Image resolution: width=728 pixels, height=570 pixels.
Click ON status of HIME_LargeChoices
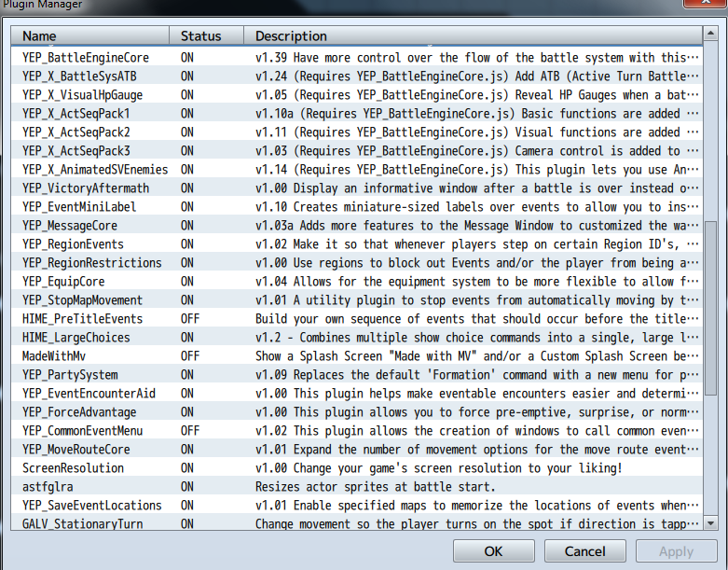187,338
